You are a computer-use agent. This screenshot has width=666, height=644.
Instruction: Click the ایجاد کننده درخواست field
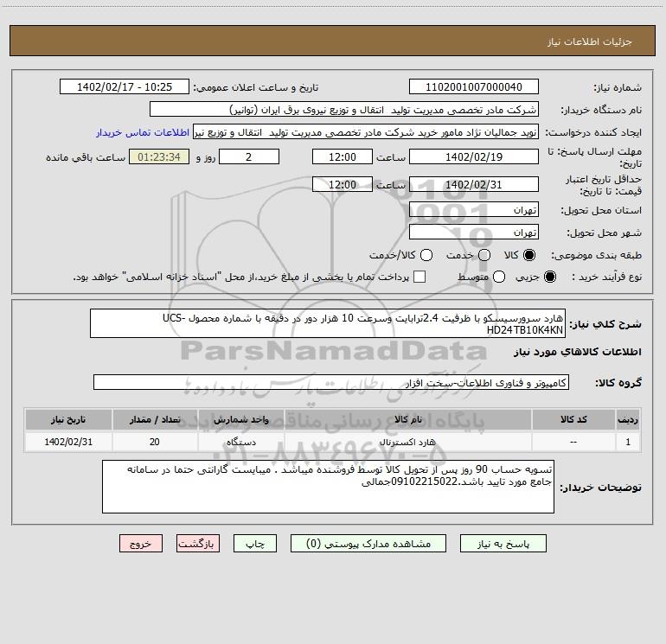(366, 132)
